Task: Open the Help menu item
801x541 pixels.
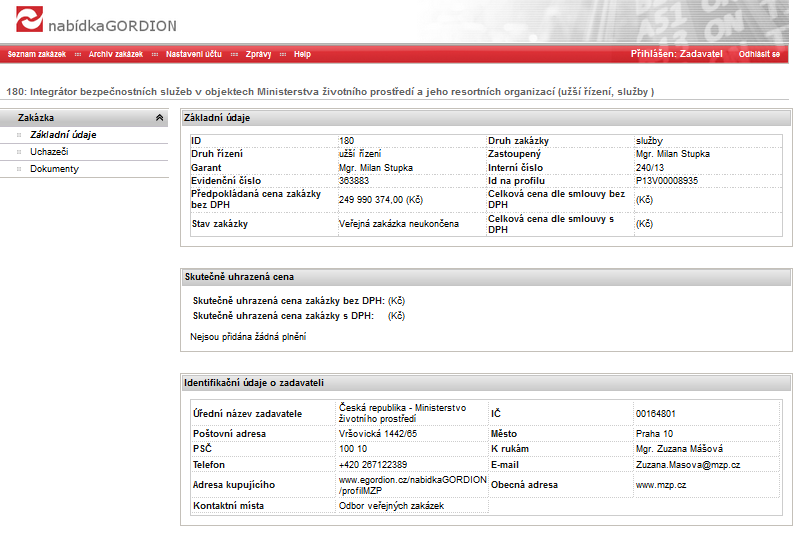Action: [302, 54]
